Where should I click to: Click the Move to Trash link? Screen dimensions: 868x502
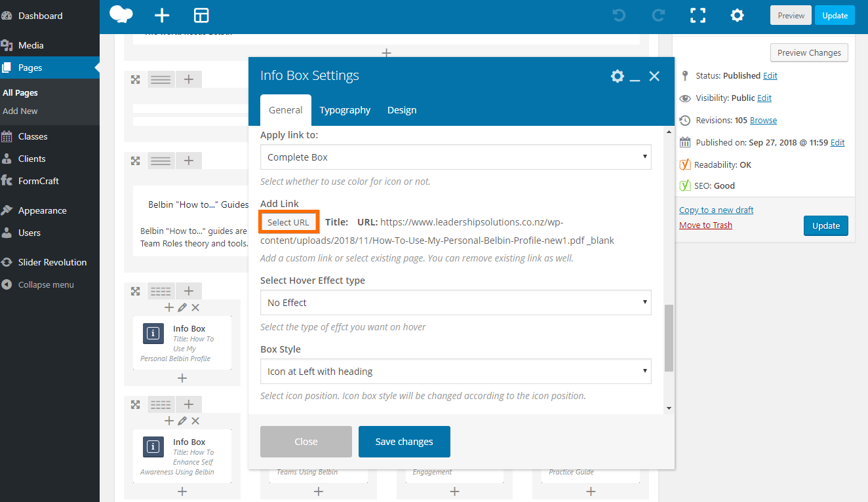[x=705, y=225]
